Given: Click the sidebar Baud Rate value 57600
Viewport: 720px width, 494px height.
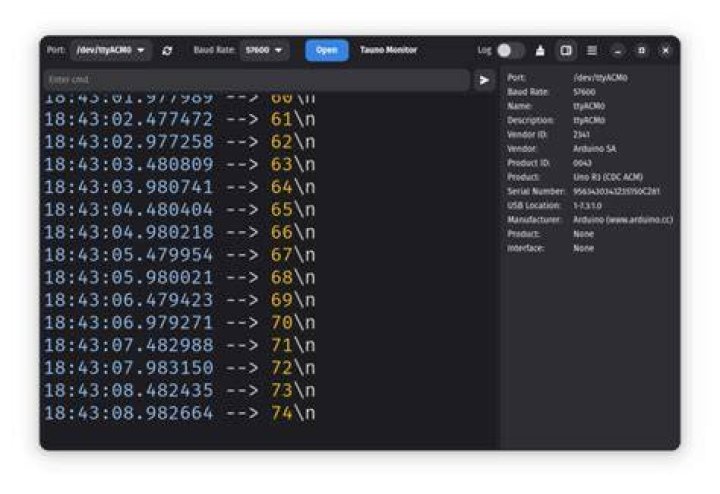Looking at the screenshot, I should coord(584,92).
